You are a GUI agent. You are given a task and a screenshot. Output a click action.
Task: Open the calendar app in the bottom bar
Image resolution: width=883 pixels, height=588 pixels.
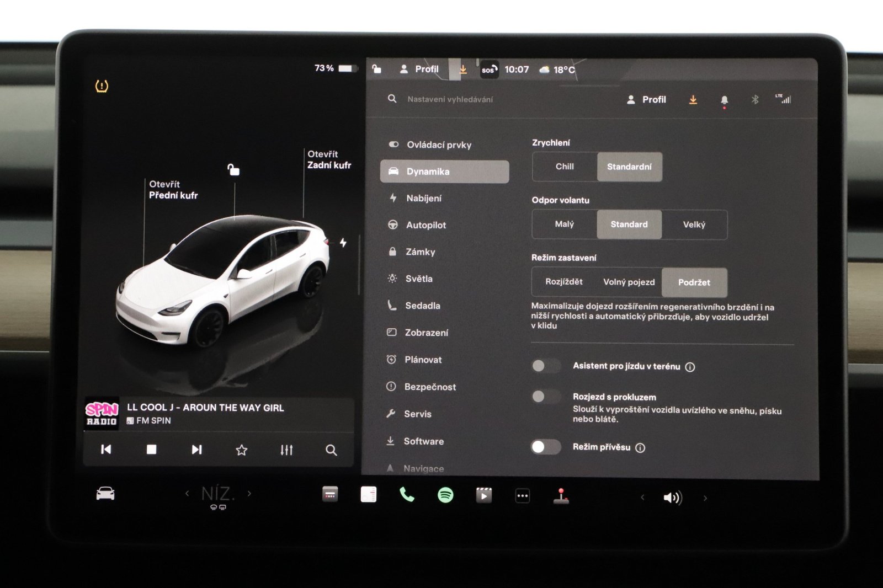click(330, 494)
